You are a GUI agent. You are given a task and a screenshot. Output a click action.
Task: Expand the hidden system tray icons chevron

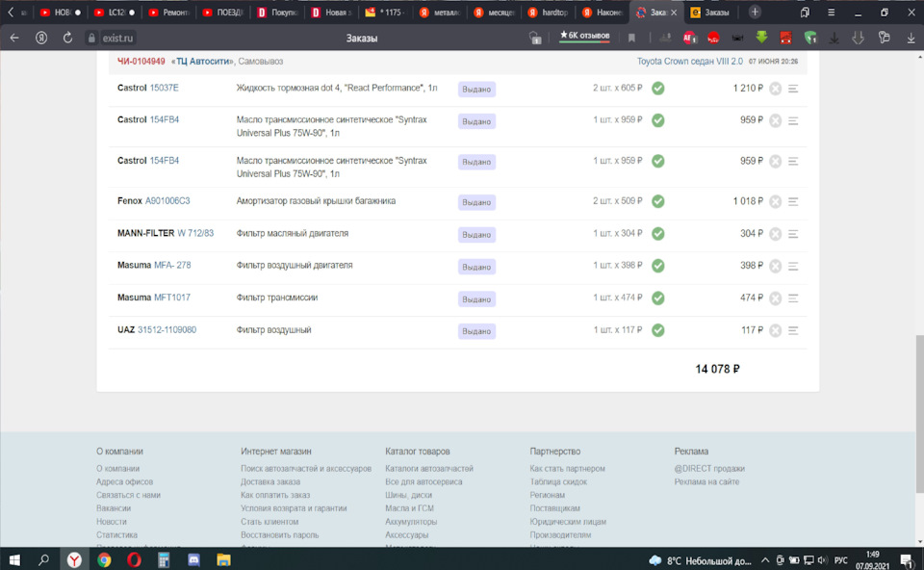765,560
